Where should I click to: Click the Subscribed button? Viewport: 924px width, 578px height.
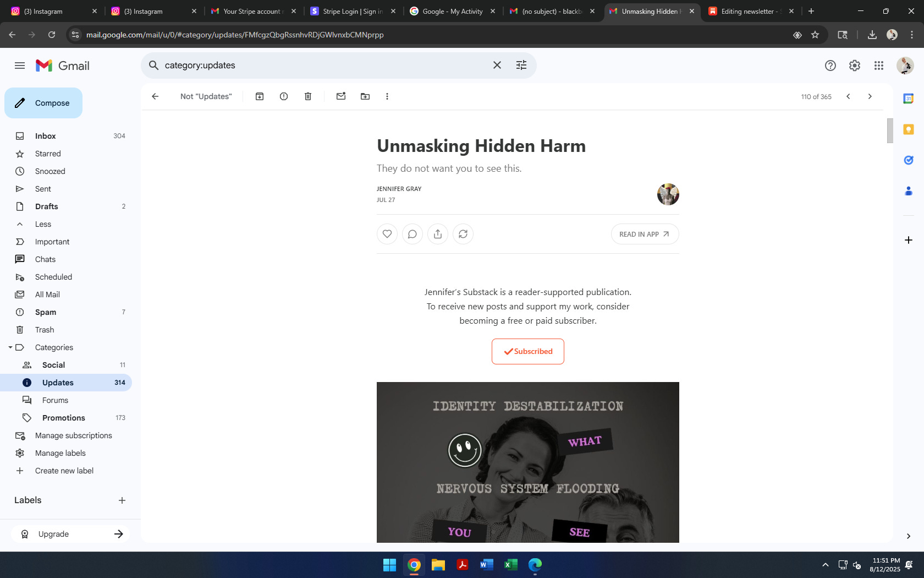[528, 351]
